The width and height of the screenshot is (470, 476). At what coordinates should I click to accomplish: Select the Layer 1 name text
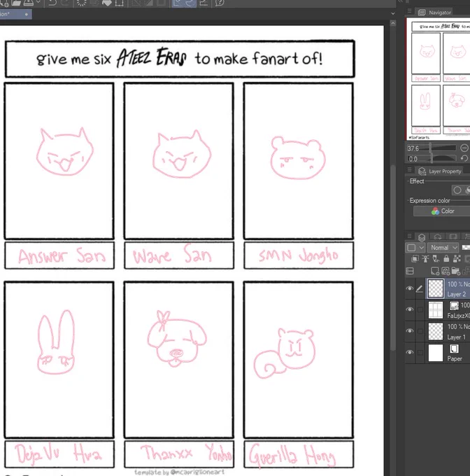pyautogui.click(x=456, y=337)
